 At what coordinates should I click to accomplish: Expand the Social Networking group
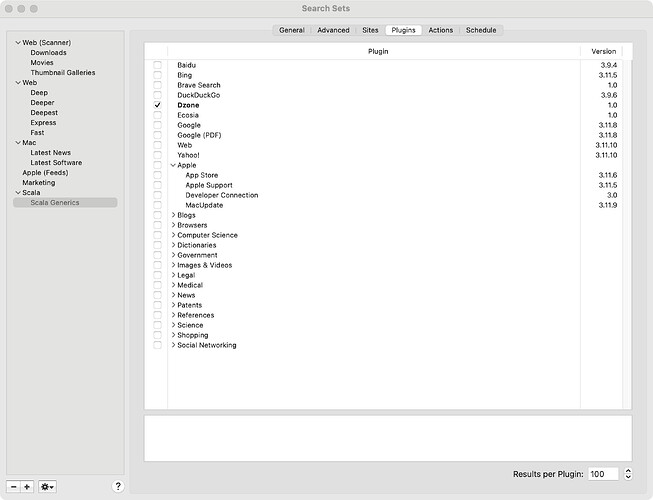click(x=173, y=345)
